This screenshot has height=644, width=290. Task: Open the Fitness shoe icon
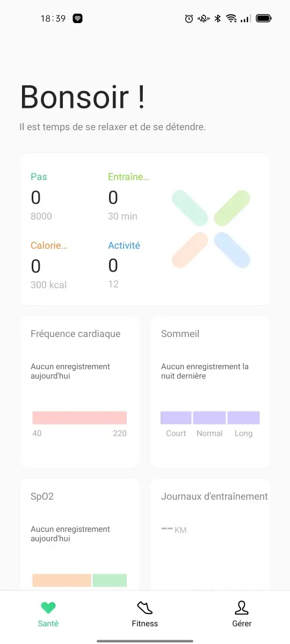pos(145,608)
